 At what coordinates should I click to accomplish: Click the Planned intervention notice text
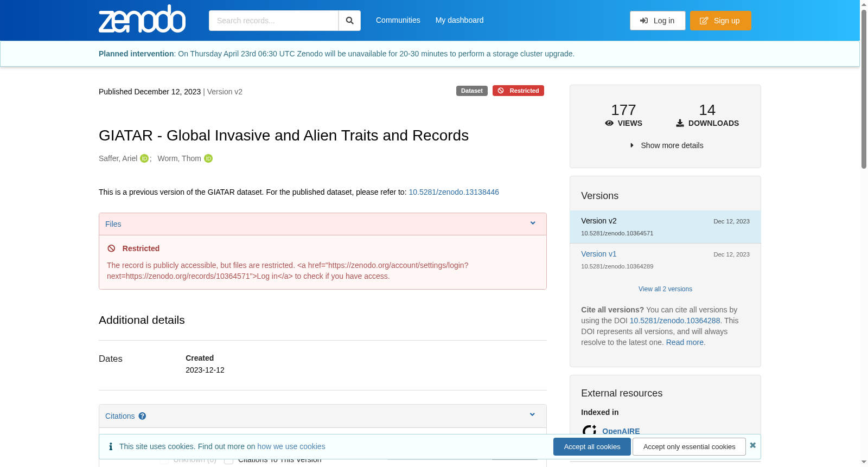pos(336,54)
